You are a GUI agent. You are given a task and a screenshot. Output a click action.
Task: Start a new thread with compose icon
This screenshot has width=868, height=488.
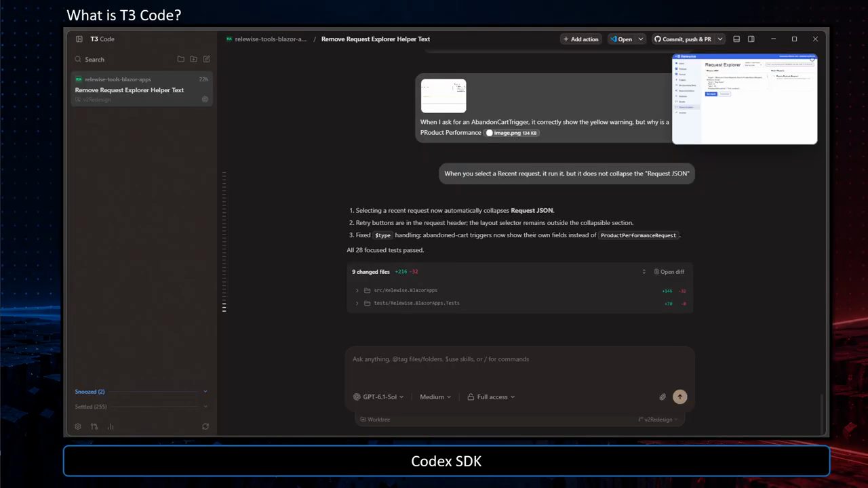(x=207, y=59)
